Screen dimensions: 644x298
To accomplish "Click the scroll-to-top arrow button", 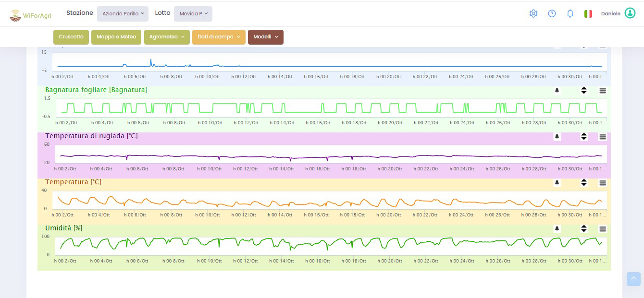I will pos(633,279).
